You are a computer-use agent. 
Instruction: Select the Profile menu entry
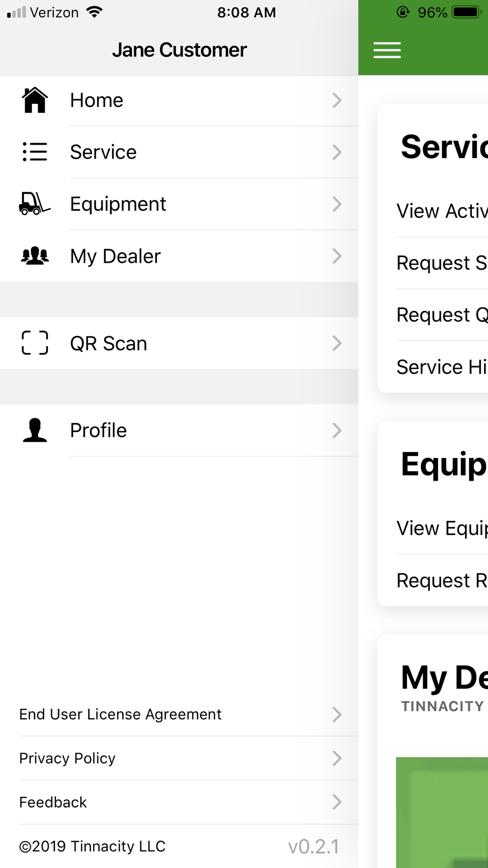99,430
